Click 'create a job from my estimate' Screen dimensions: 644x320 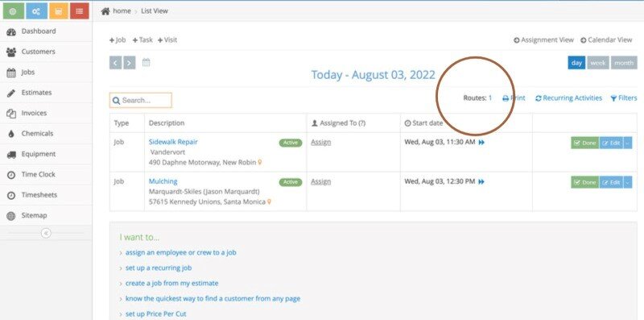tap(171, 284)
